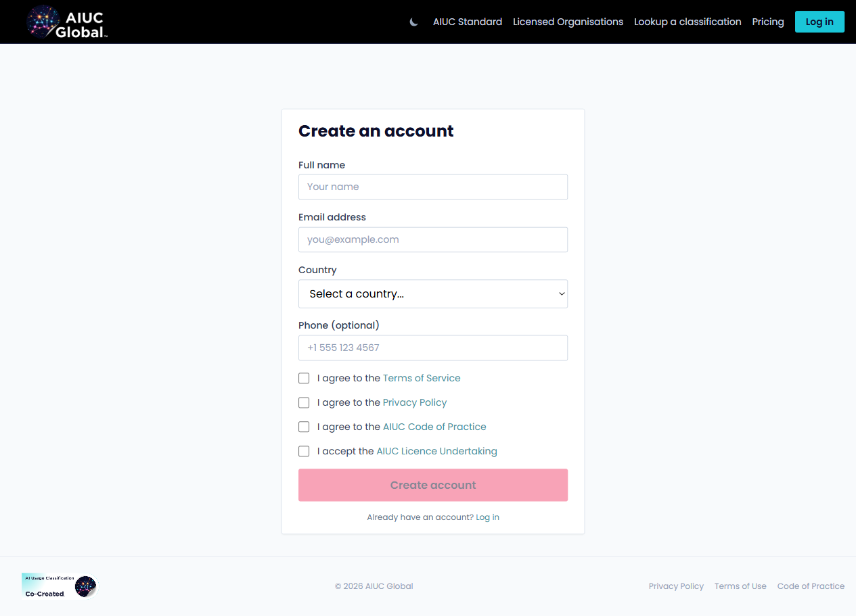856x616 pixels.
Task: Click the Log in button in header
Action: pyautogui.click(x=819, y=22)
